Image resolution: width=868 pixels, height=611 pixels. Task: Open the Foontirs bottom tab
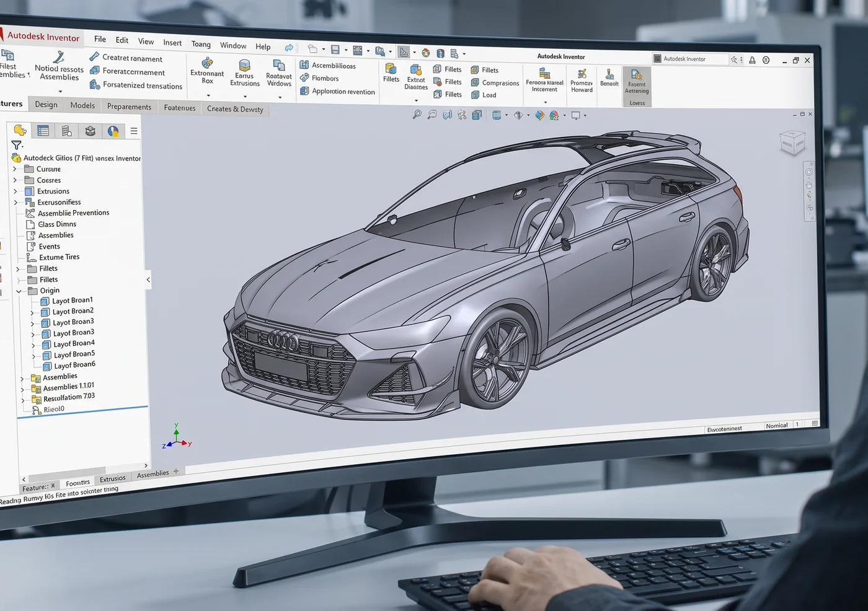pos(77,483)
